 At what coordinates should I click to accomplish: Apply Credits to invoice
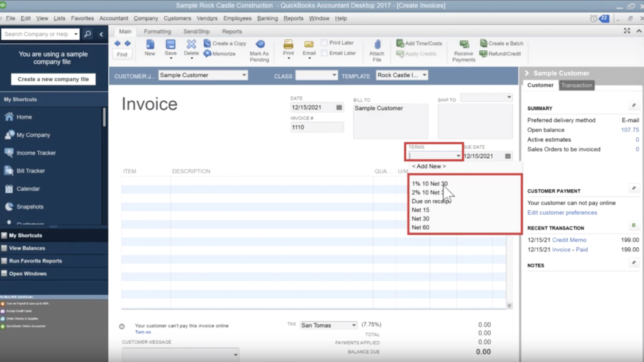coord(416,54)
